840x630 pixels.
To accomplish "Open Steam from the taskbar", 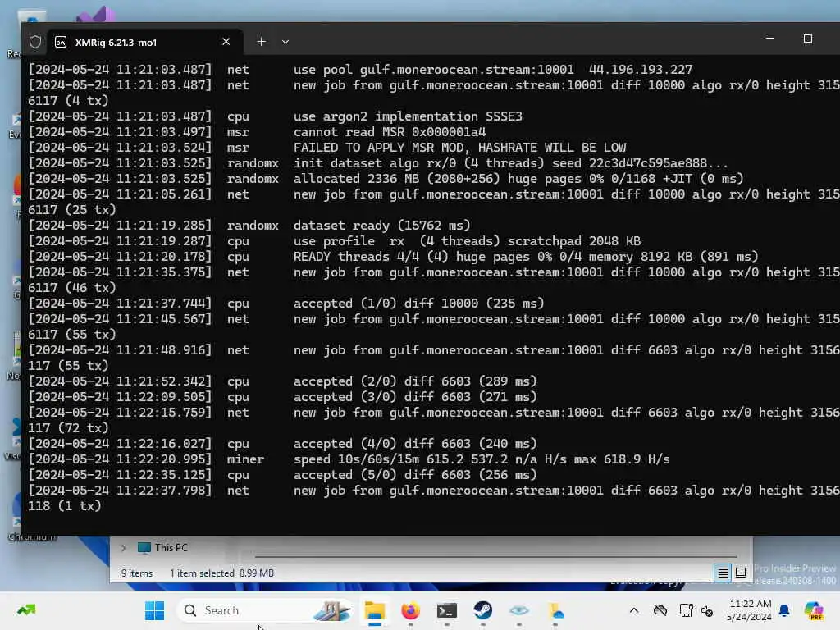I will click(x=482, y=610).
